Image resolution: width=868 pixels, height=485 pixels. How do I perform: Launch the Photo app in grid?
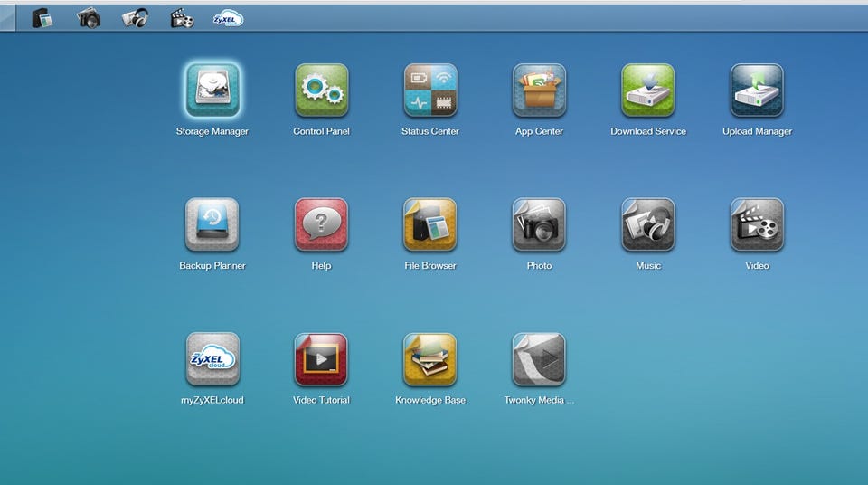point(539,224)
